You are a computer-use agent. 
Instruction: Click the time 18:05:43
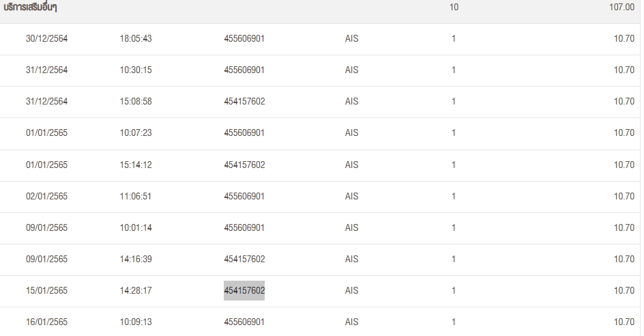click(136, 39)
